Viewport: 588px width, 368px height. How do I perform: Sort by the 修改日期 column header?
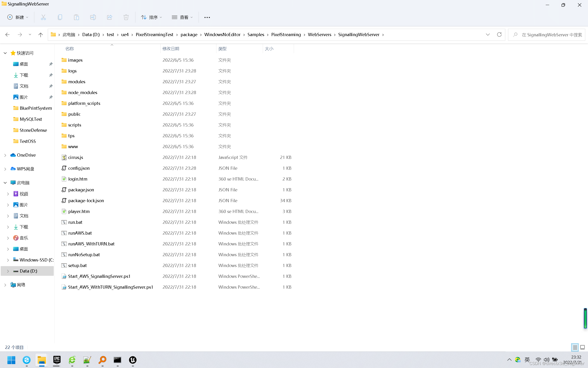171,49
